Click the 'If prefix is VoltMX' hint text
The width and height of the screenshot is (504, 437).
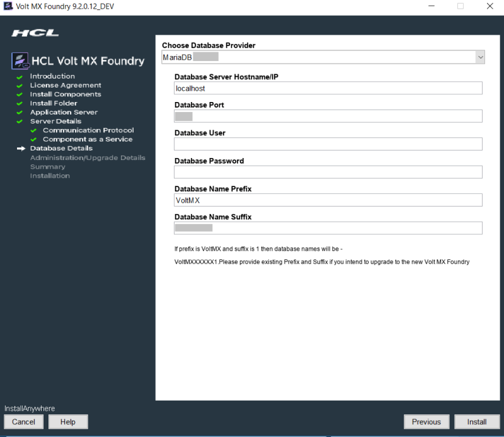click(258, 249)
